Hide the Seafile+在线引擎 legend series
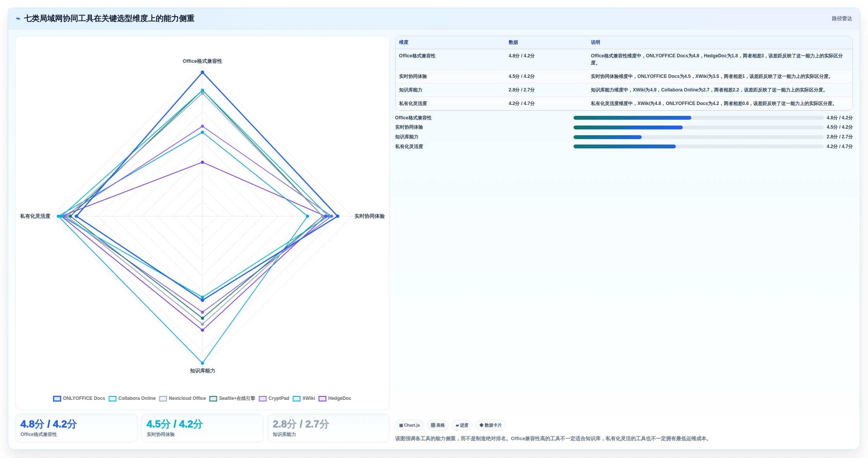The width and height of the screenshot is (868, 458). tap(232, 398)
